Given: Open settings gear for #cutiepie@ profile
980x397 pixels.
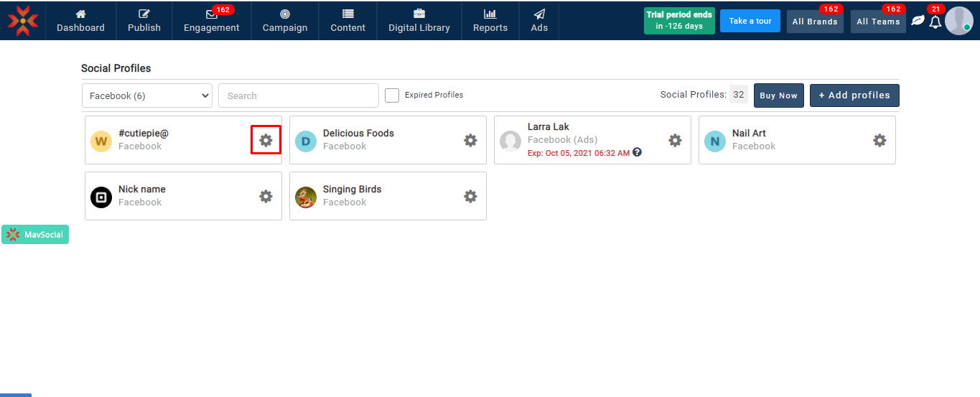Looking at the screenshot, I should point(266,140).
